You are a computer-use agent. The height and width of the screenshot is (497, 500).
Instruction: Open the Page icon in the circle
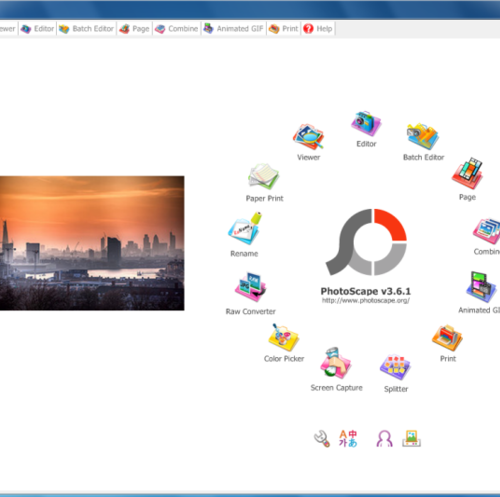pyautogui.click(x=467, y=173)
